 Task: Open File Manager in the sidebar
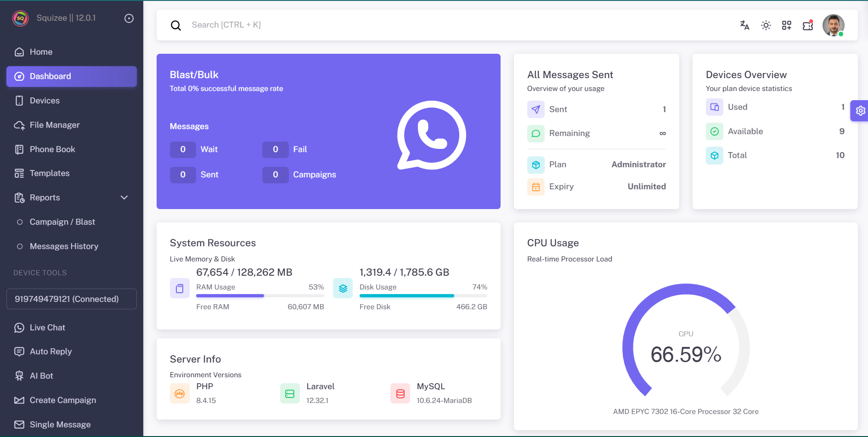[55, 125]
